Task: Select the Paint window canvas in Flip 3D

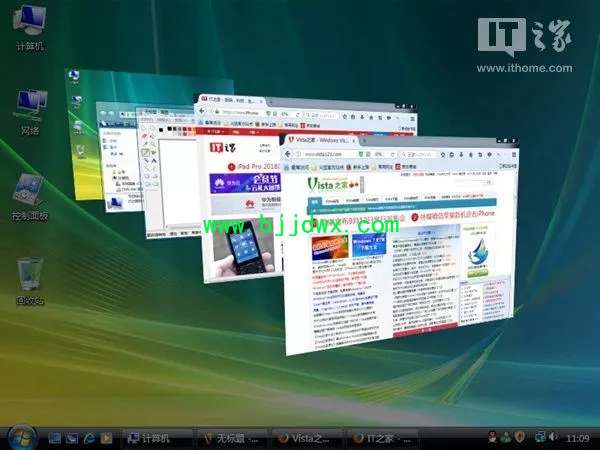Action: tap(178, 184)
